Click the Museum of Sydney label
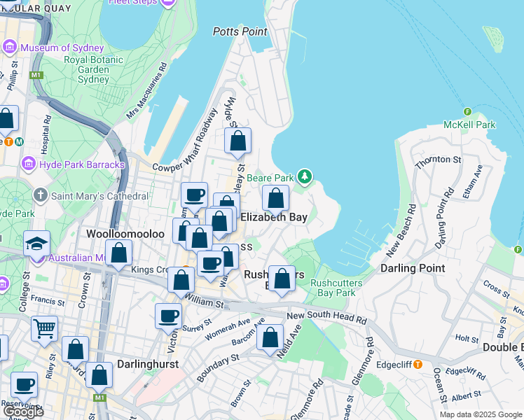524x420 pixels. (62, 48)
